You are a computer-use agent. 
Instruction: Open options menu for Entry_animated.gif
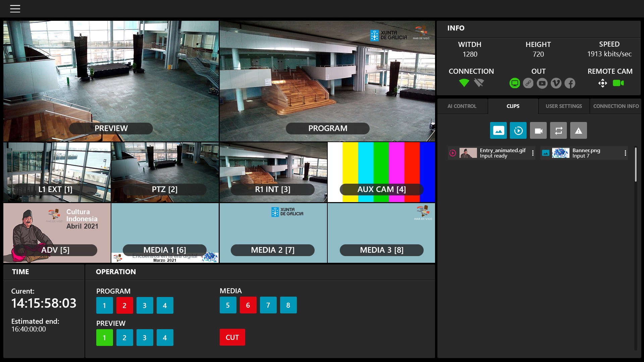[x=533, y=153]
